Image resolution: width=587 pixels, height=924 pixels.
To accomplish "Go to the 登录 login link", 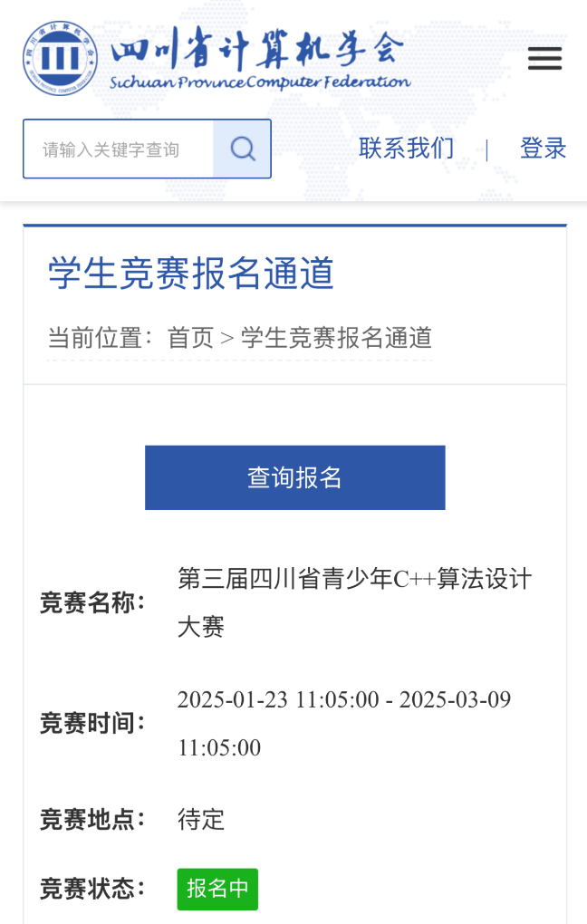I will [543, 148].
